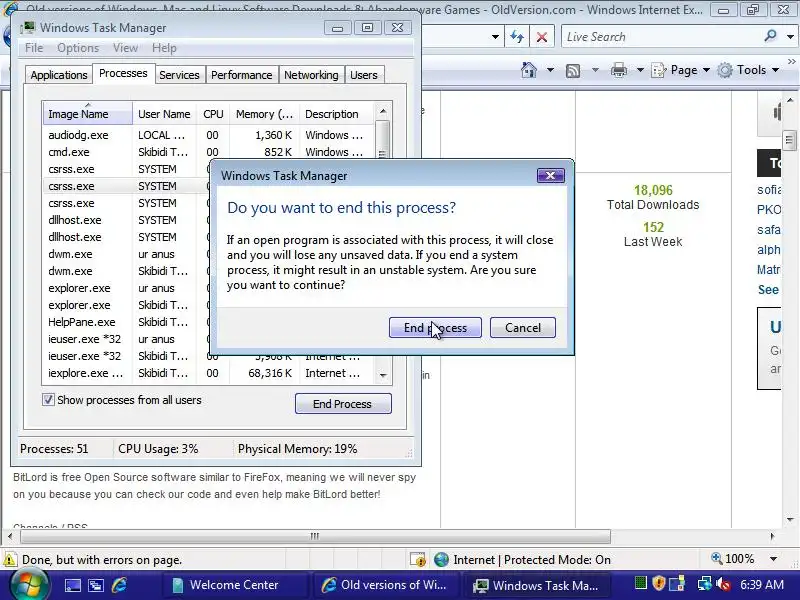Sort by the Description column header

(337, 114)
